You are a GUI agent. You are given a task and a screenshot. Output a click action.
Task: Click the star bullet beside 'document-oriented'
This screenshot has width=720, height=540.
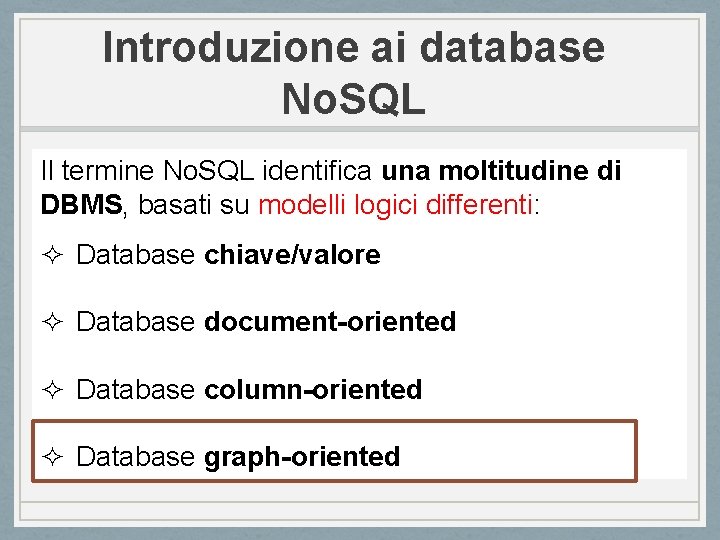pos(52,322)
